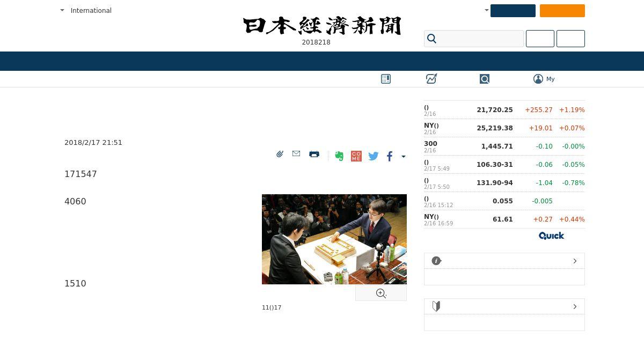Open the chart trend icon
The width and height of the screenshot is (644, 338).
click(x=431, y=79)
